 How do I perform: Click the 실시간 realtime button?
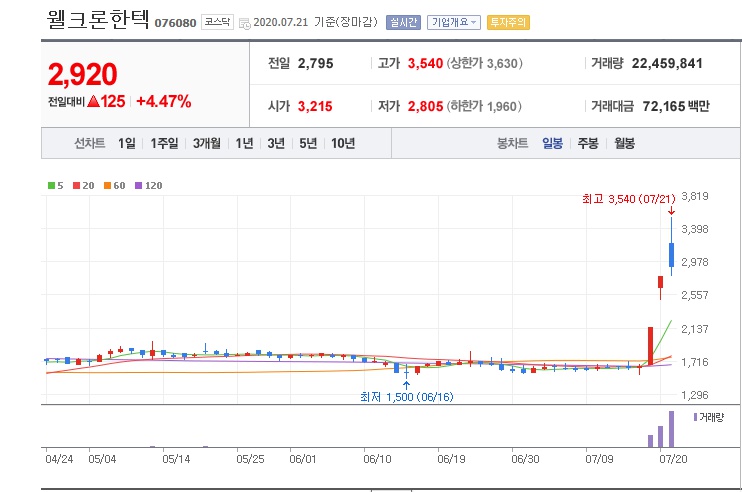(x=403, y=22)
